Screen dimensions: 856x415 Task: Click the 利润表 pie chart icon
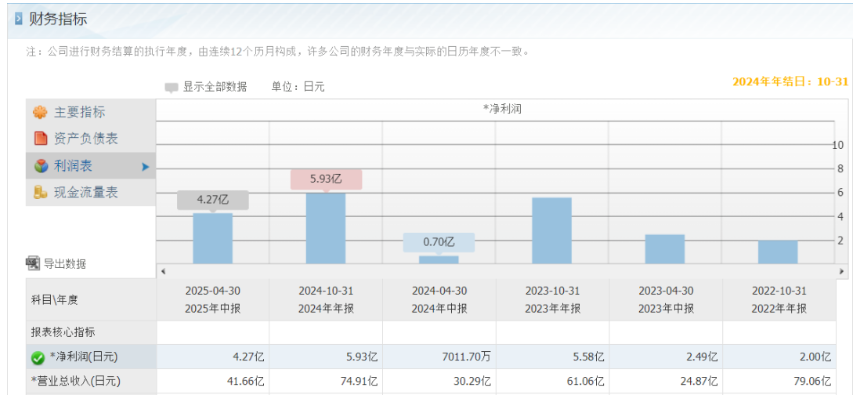pos(41,166)
